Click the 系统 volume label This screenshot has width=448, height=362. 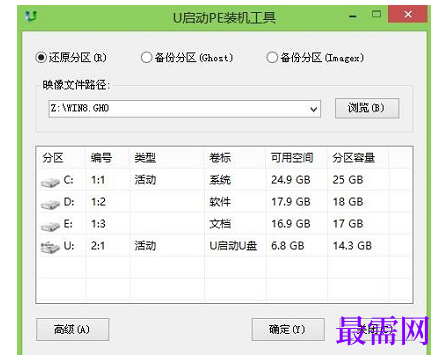click(x=220, y=180)
